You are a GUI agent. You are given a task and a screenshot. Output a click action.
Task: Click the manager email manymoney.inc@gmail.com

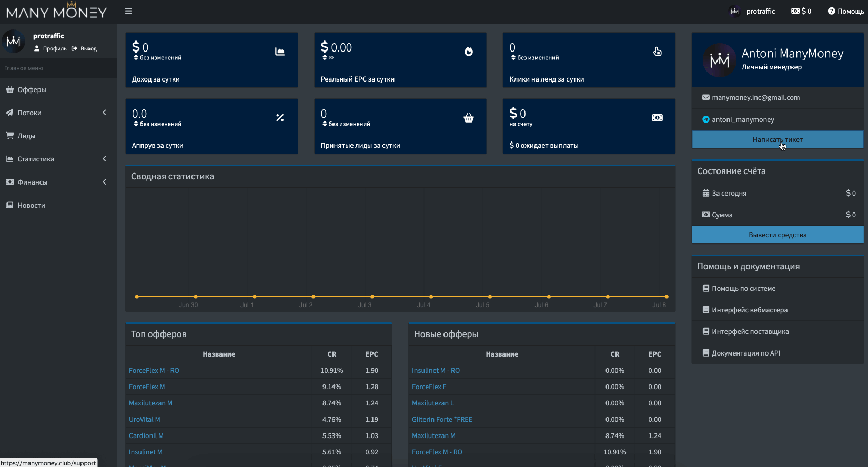coord(755,97)
